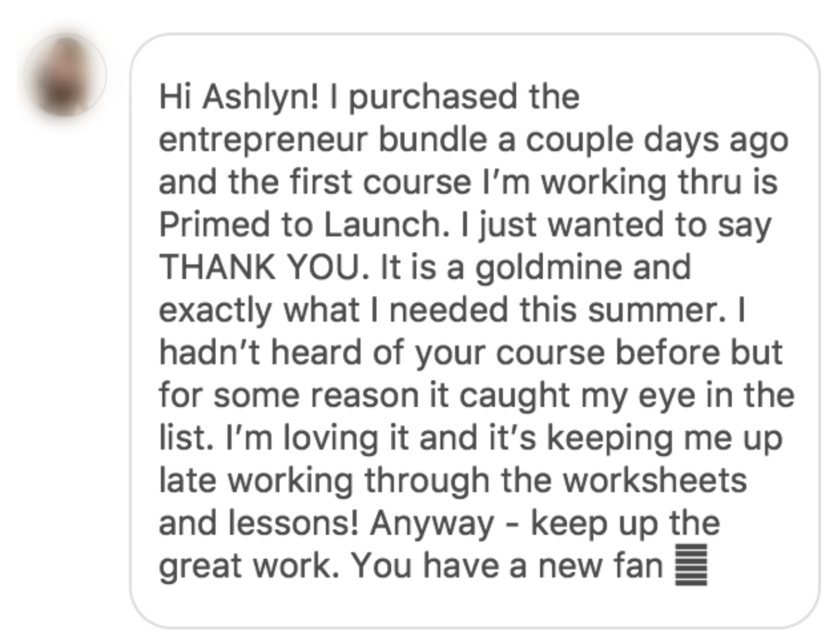Click the words 'couple days ago' in message
Viewport: 840px width, 641px height.
click(x=657, y=141)
